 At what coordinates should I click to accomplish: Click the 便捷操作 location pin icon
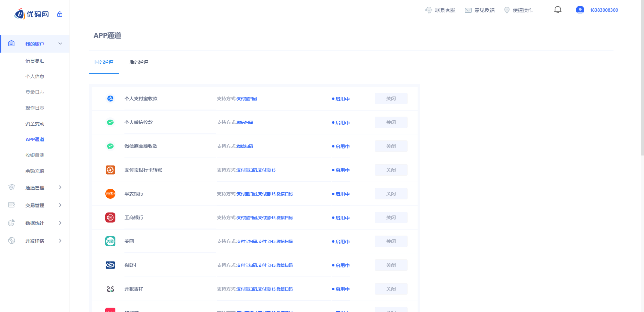coord(507,10)
